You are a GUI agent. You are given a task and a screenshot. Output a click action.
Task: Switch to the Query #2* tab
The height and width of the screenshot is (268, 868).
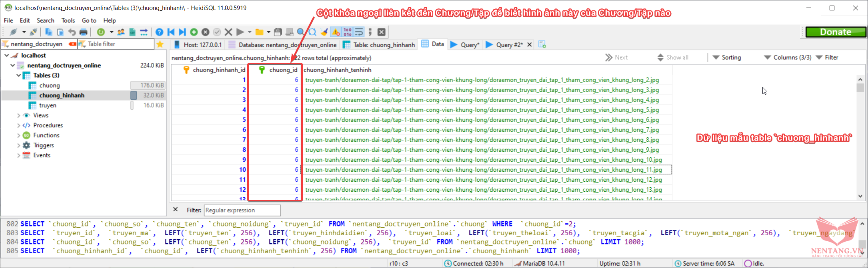(x=505, y=45)
